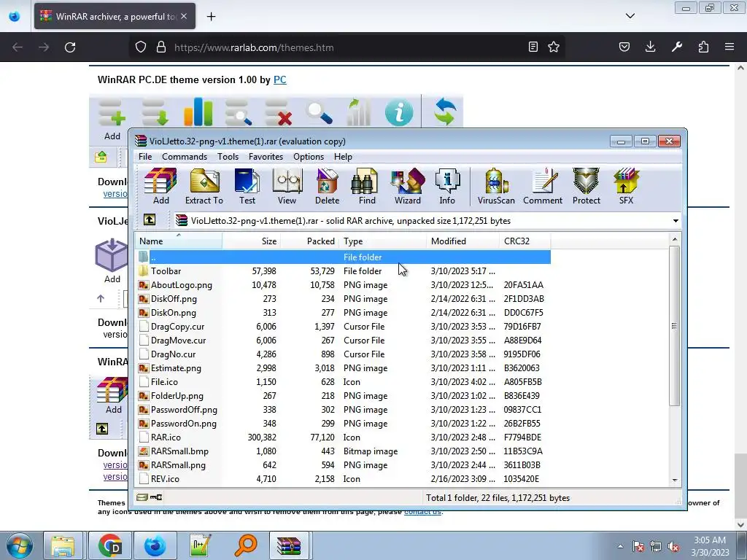Open the Comment tool
This screenshot has width=747, height=560.
[543, 186]
